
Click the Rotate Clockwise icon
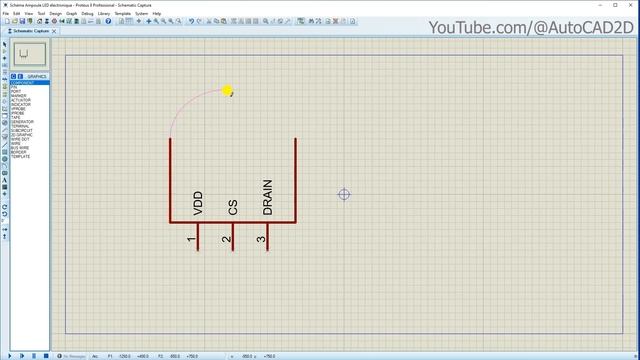4,207
